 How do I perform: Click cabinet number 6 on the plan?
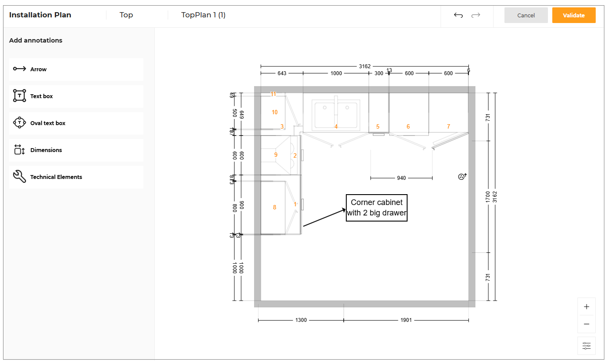coord(408,126)
